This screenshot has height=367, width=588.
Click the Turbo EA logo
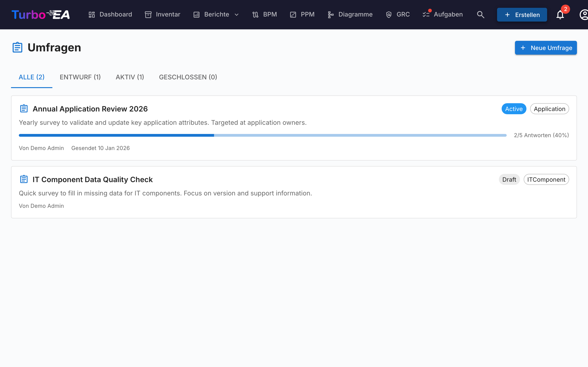tap(41, 14)
